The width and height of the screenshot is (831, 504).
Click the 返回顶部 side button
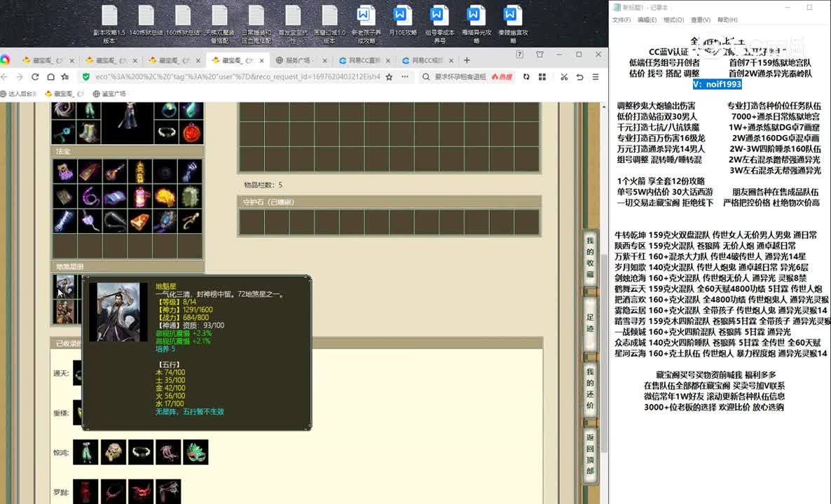[591, 454]
